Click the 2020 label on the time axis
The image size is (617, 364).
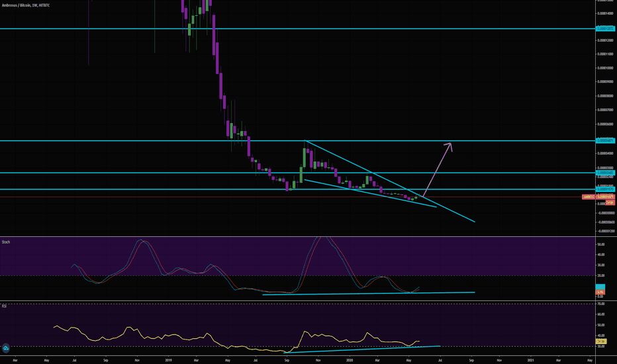coord(350,360)
